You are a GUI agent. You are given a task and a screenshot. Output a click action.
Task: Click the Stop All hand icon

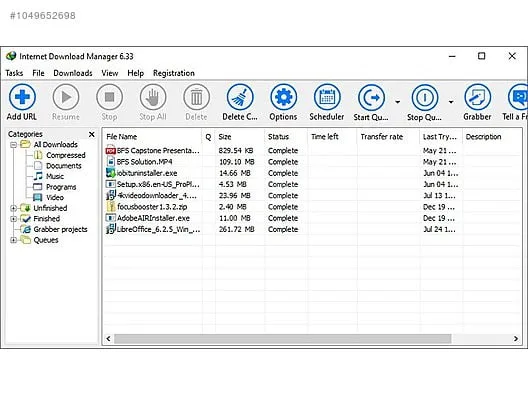153,97
